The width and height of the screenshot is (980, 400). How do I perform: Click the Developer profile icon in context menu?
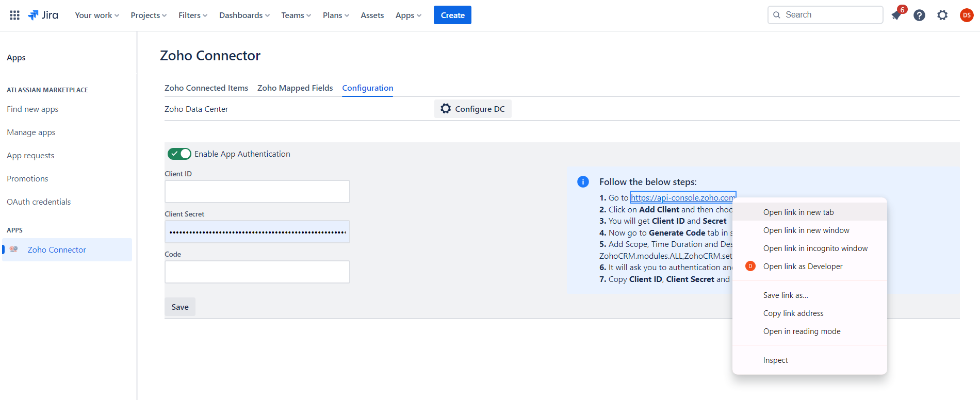pyautogui.click(x=750, y=266)
